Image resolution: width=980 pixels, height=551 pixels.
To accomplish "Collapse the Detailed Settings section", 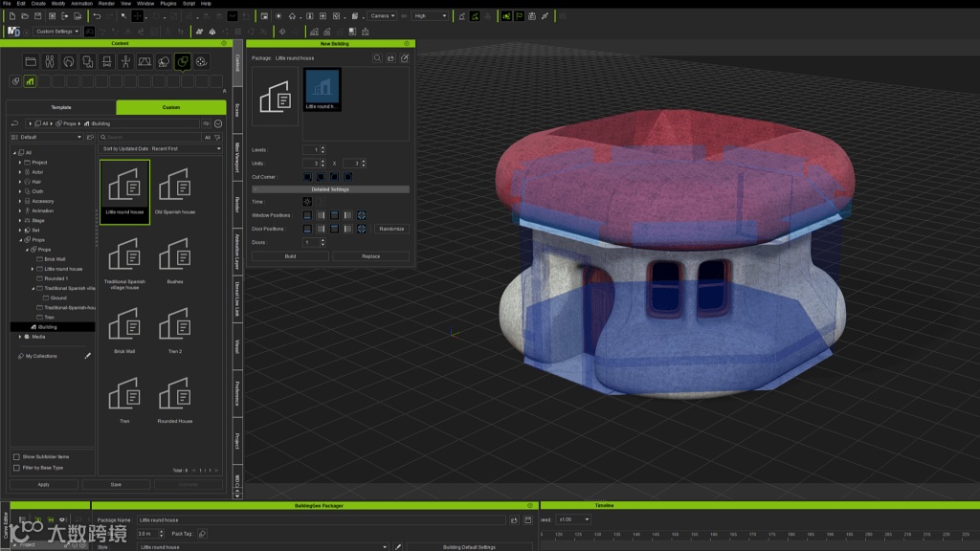I will pyautogui.click(x=255, y=189).
